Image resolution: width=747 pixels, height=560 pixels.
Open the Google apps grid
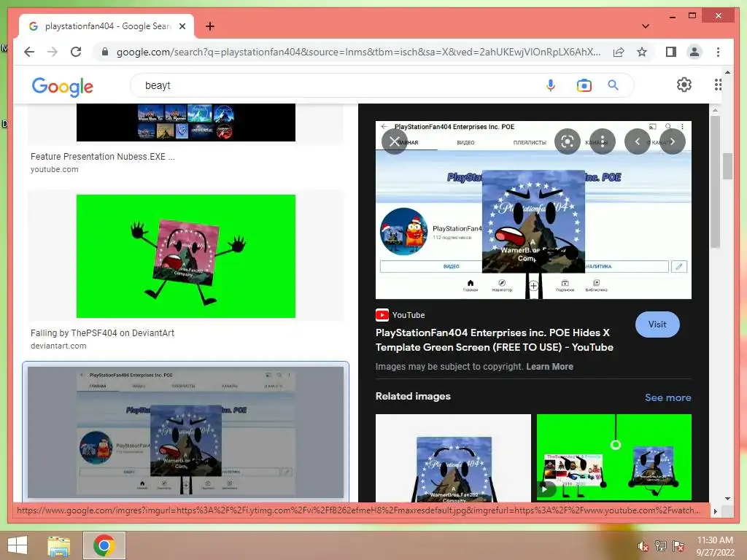718,85
